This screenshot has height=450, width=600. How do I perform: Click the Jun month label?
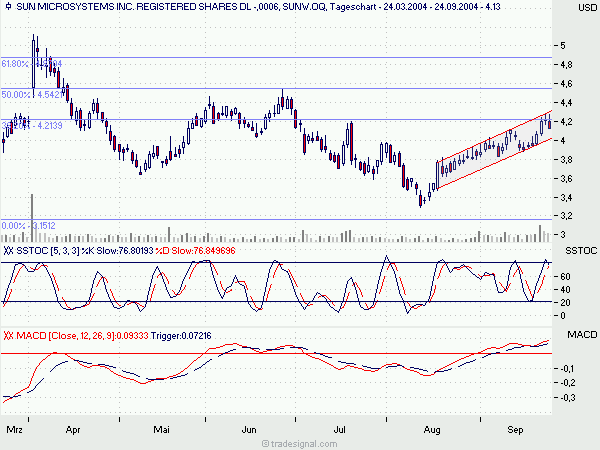pos(249,430)
